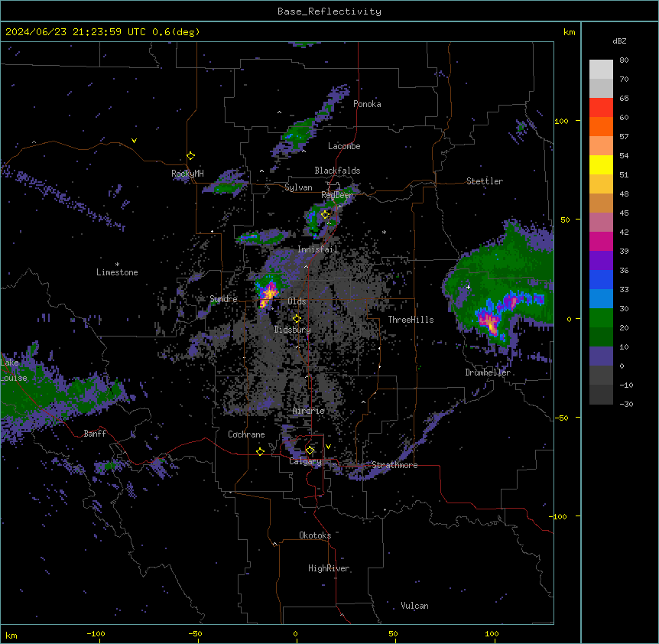Click the yellow diamond marker above Calgary
The width and height of the screenshot is (659, 644).
pos(310,450)
